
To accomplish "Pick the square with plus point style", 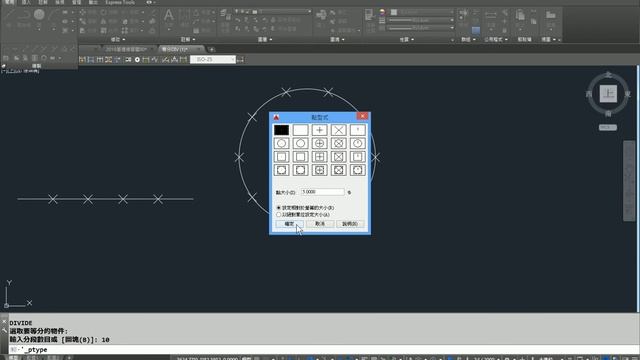I will pos(320,157).
